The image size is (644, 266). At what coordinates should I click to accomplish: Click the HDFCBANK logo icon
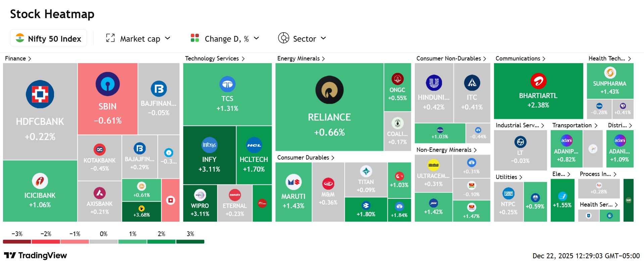click(40, 94)
